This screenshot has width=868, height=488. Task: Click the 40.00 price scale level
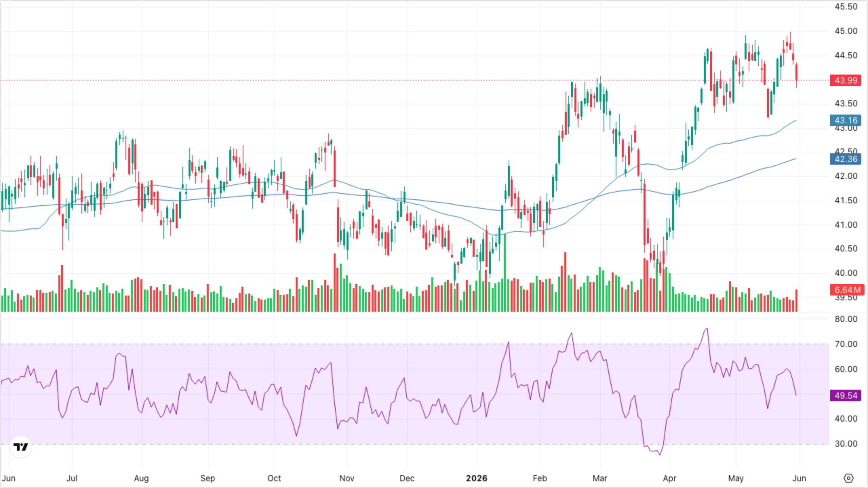846,273
